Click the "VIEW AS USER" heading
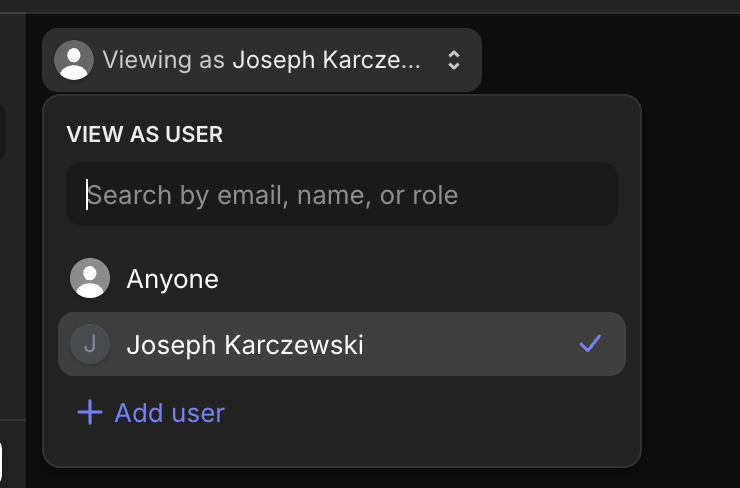Viewport: 740px width, 488px height. point(144,134)
